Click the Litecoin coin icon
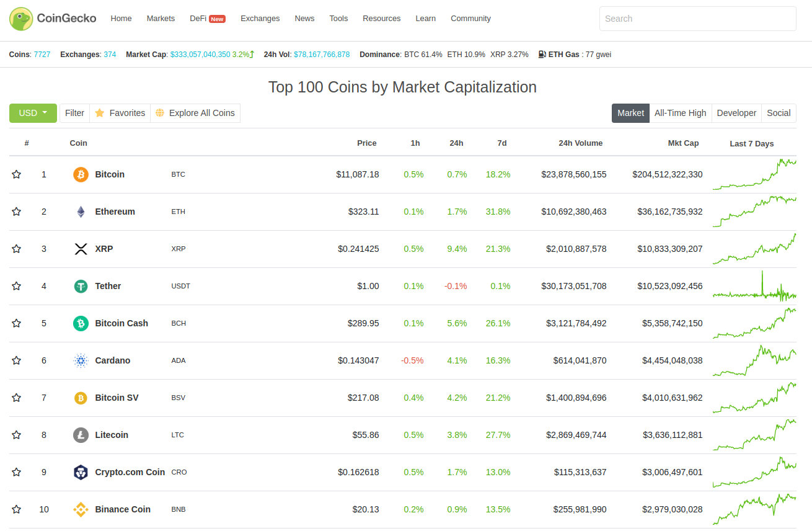 point(81,435)
